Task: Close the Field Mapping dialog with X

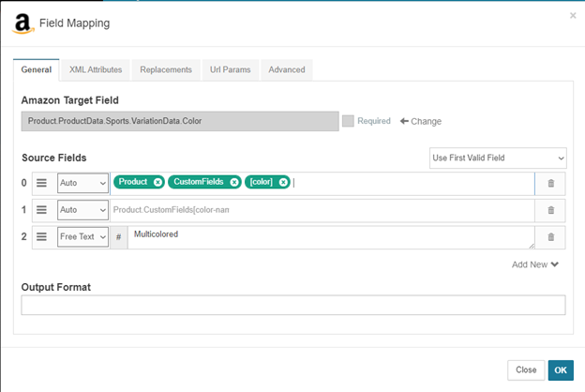Action: (x=573, y=15)
